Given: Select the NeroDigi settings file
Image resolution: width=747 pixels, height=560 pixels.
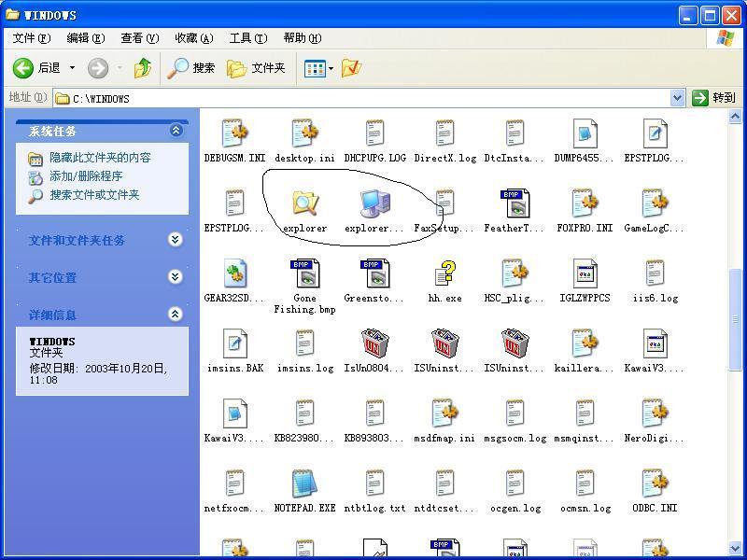Looking at the screenshot, I should coord(655,421).
